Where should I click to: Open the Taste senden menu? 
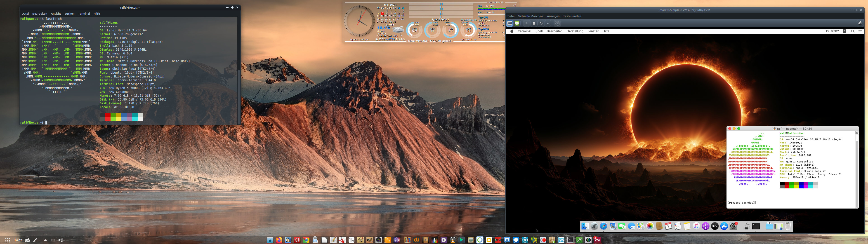coord(572,16)
